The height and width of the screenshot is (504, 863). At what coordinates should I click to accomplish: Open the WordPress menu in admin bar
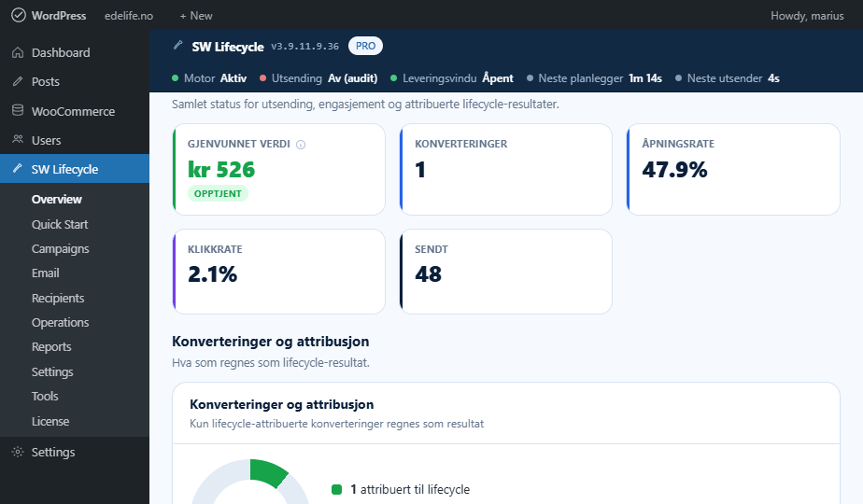click(49, 16)
